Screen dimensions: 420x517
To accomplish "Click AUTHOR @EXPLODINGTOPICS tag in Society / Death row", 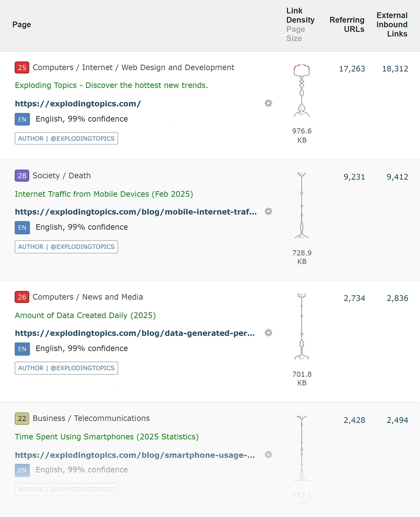I will [x=66, y=247].
